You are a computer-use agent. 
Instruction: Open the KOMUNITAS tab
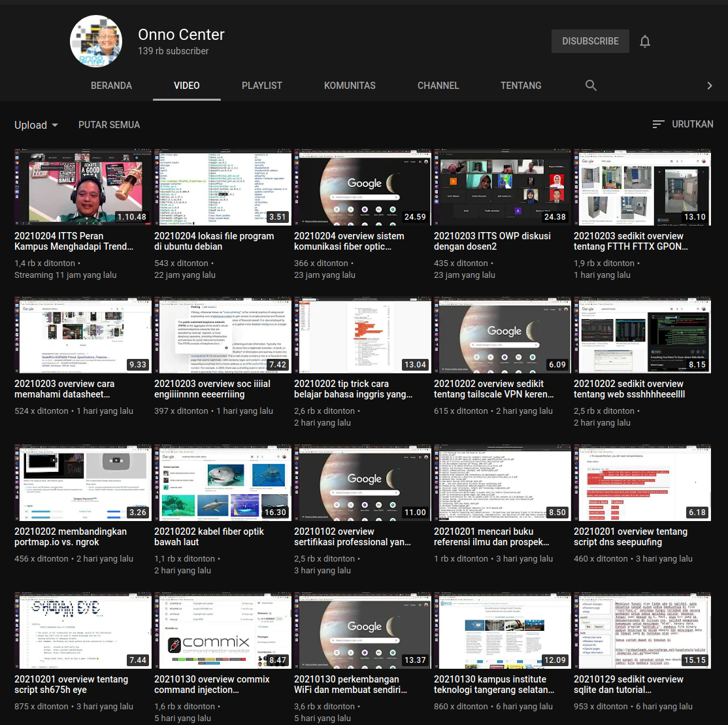click(x=350, y=85)
